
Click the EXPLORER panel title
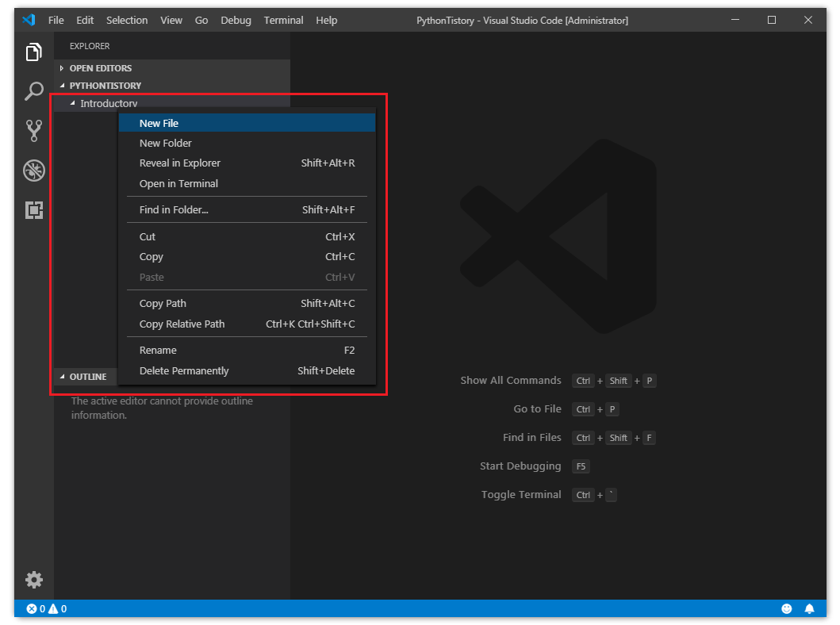(x=90, y=46)
